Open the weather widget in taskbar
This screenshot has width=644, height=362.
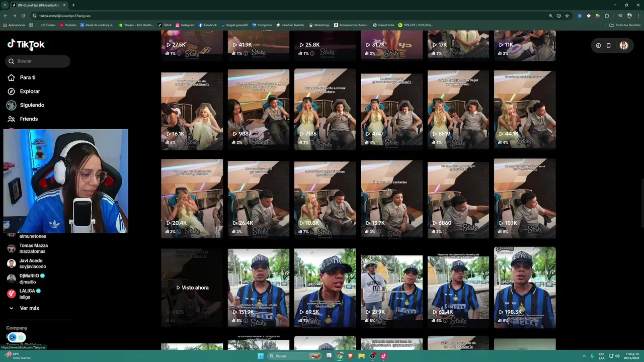click(19, 356)
